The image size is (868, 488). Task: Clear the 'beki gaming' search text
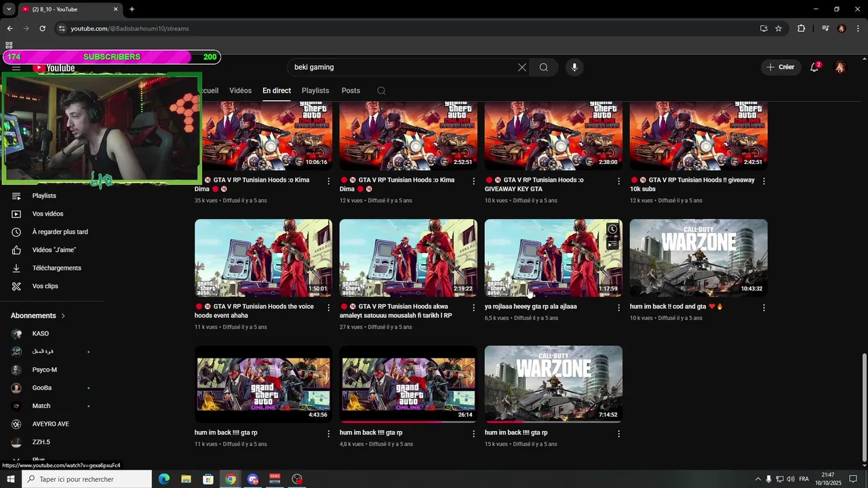click(x=522, y=67)
